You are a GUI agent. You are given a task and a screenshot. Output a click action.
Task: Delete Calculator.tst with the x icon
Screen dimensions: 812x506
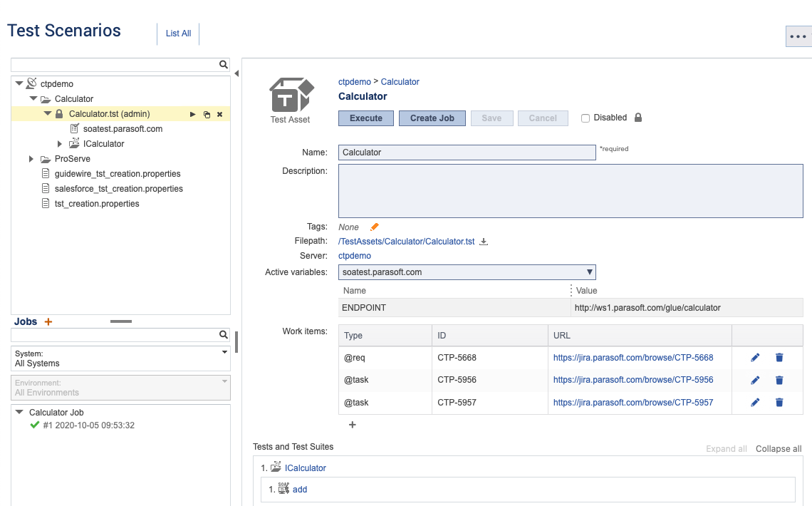pos(219,114)
